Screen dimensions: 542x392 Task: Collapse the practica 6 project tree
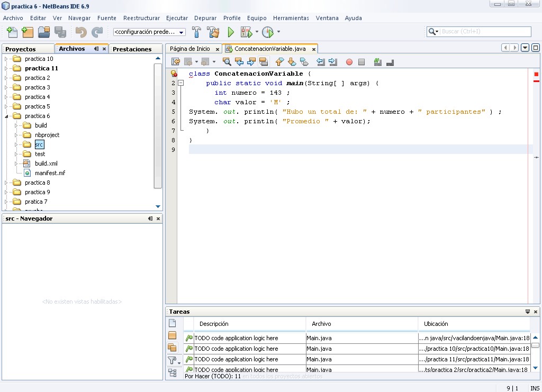tap(5, 115)
